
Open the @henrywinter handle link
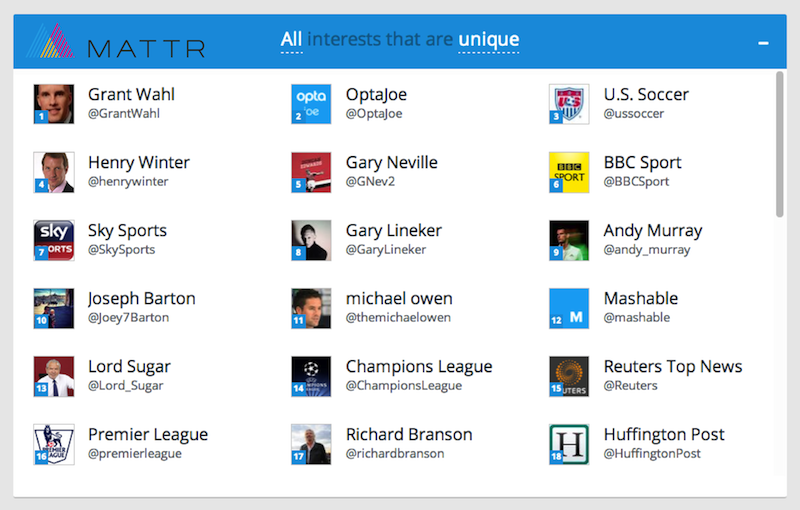tap(128, 182)
